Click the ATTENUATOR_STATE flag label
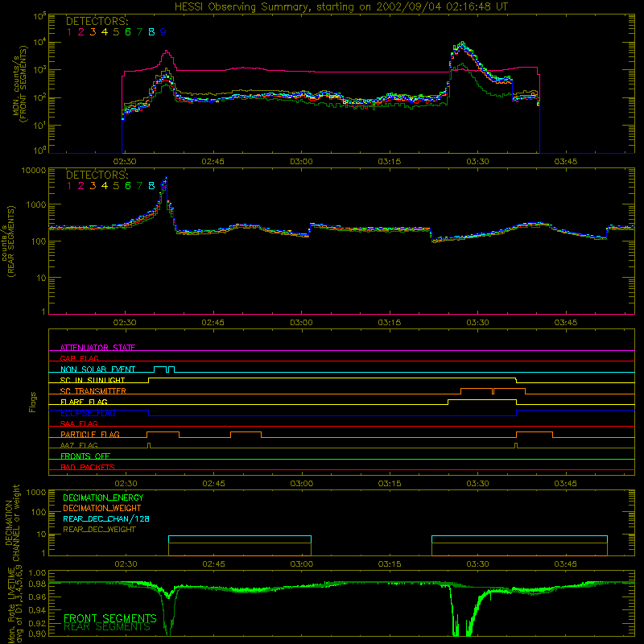Screen dimensions: 644x644 point(97,348)
